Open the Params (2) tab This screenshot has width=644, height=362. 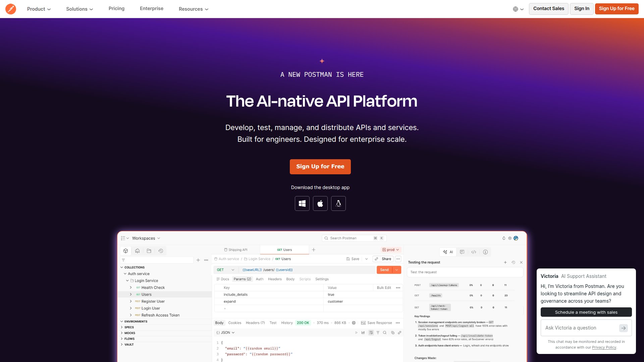coord(242,279)
